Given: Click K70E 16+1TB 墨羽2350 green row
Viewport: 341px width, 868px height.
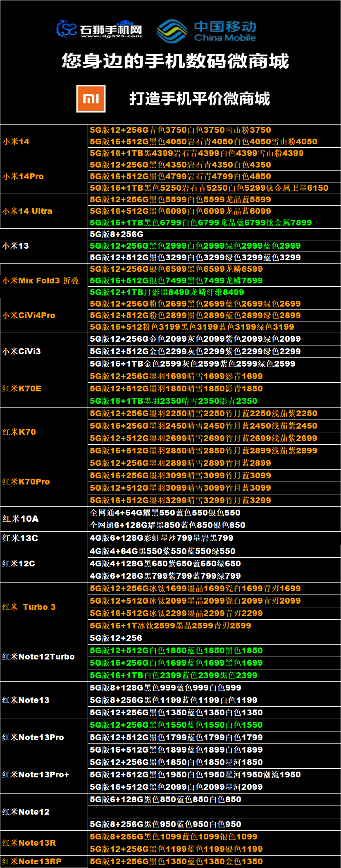Looking at the screenshot, I should pyautogui.click(x=214, y=401).
